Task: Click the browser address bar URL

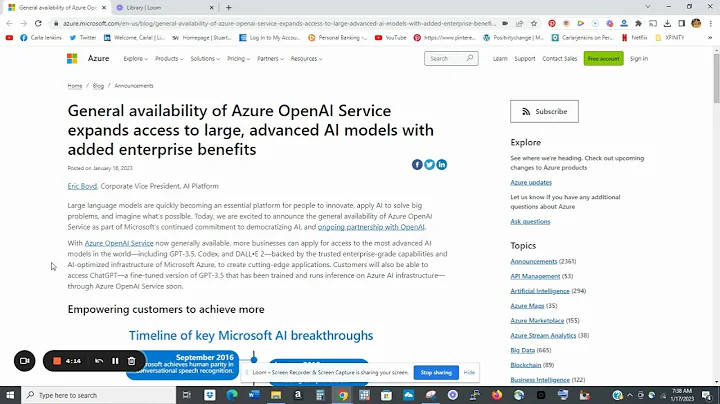Action: click(x=279, y=23)
